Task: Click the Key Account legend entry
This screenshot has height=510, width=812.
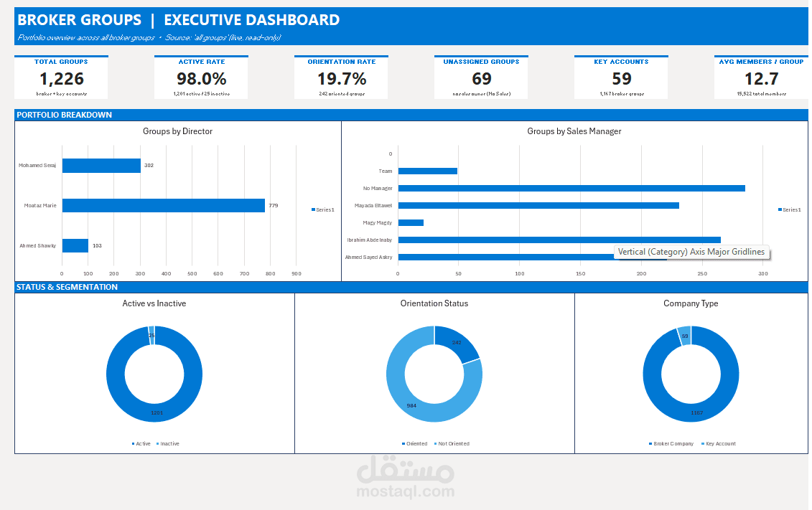Action: coord(718,444)
